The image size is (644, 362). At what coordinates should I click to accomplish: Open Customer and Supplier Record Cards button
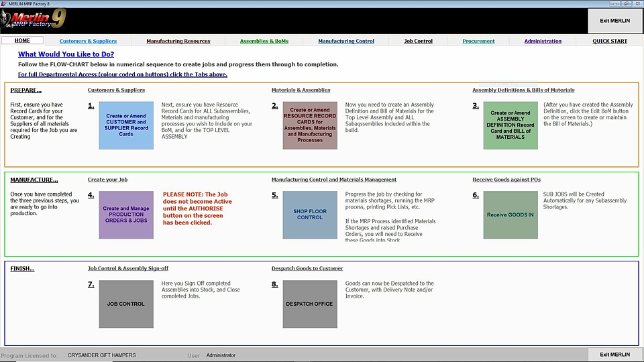pos(126,125)
